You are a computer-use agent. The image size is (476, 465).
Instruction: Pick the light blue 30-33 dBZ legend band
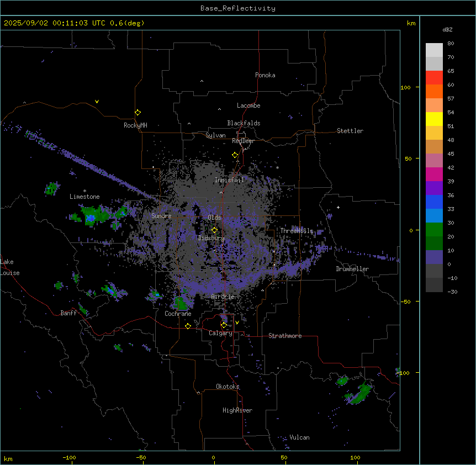coord(434,216)
